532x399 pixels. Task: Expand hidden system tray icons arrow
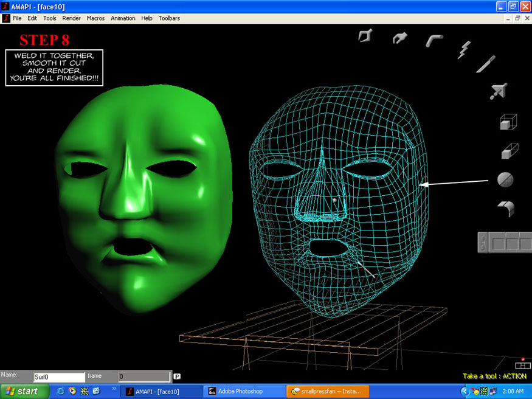point(465,392)
